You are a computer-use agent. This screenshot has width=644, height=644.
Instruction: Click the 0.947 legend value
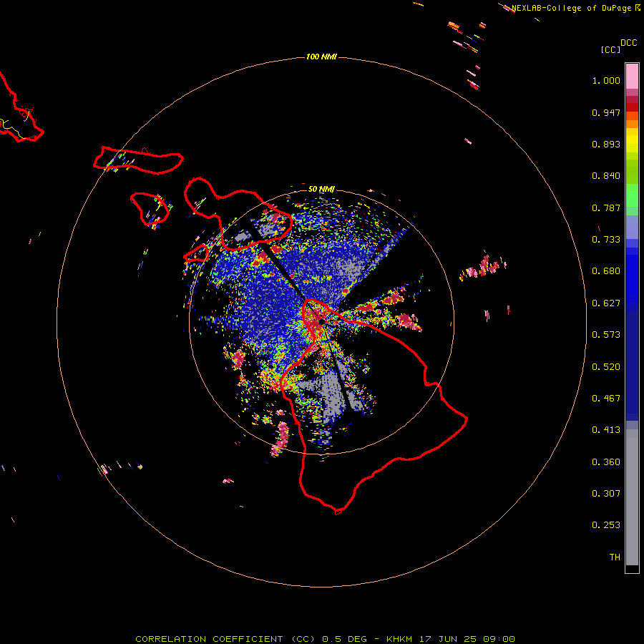[606, 112]
